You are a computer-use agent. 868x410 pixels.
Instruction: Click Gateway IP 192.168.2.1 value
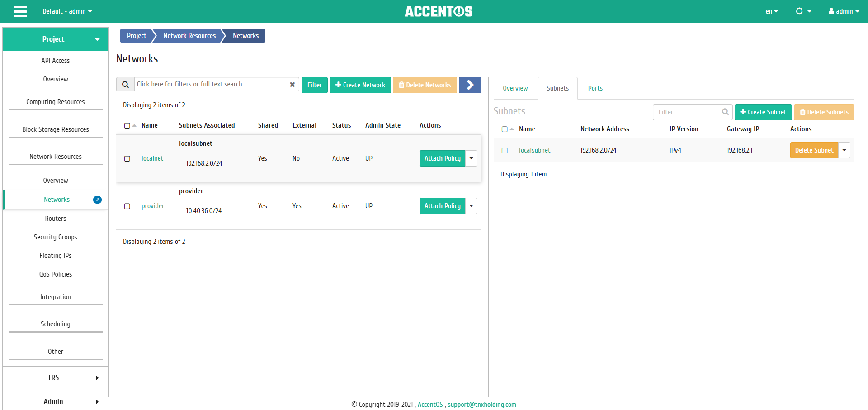pyautogui.click(x=740, y=150)
